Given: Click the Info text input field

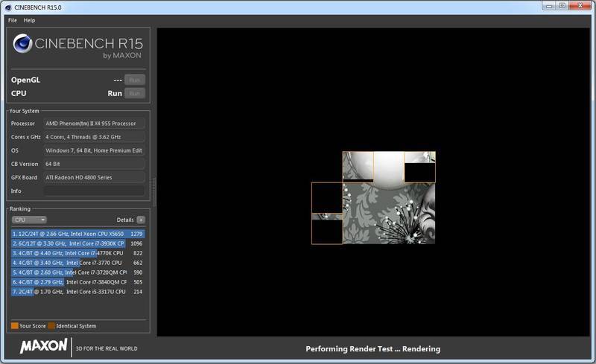Looking at the screenshot, I should [94, 191].
